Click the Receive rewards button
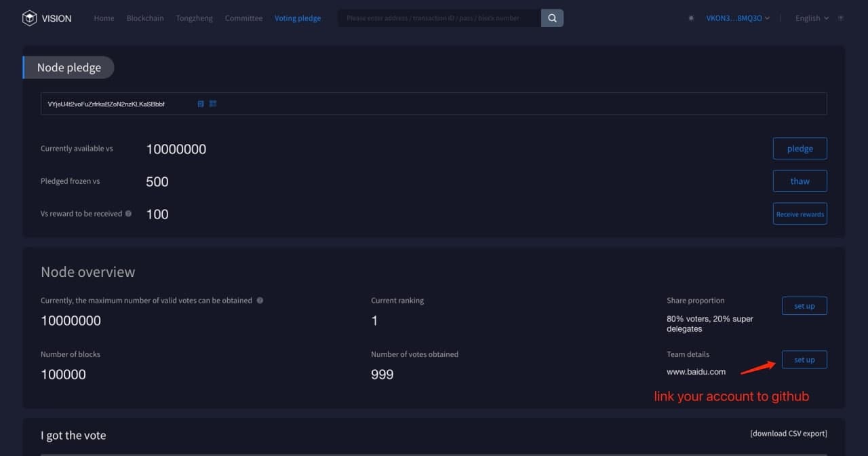 pos(800,214)
